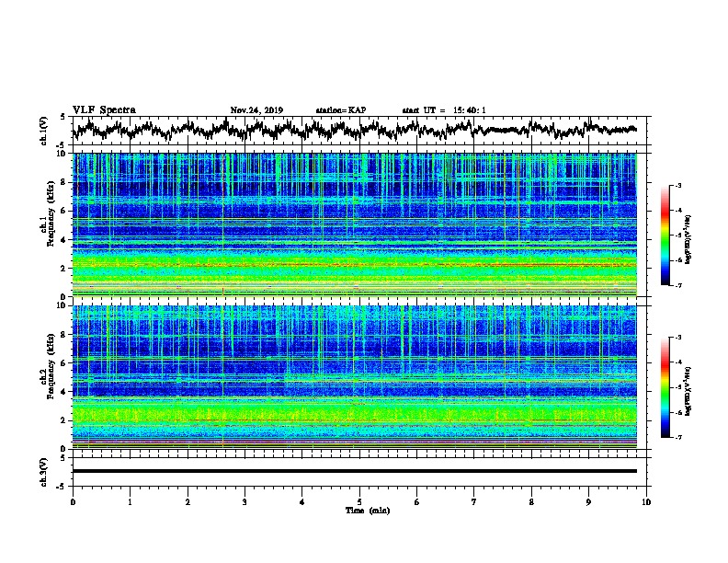Click the ch.2 Frequency (kHz) axis label
The image size is (728, 563).
48,365
